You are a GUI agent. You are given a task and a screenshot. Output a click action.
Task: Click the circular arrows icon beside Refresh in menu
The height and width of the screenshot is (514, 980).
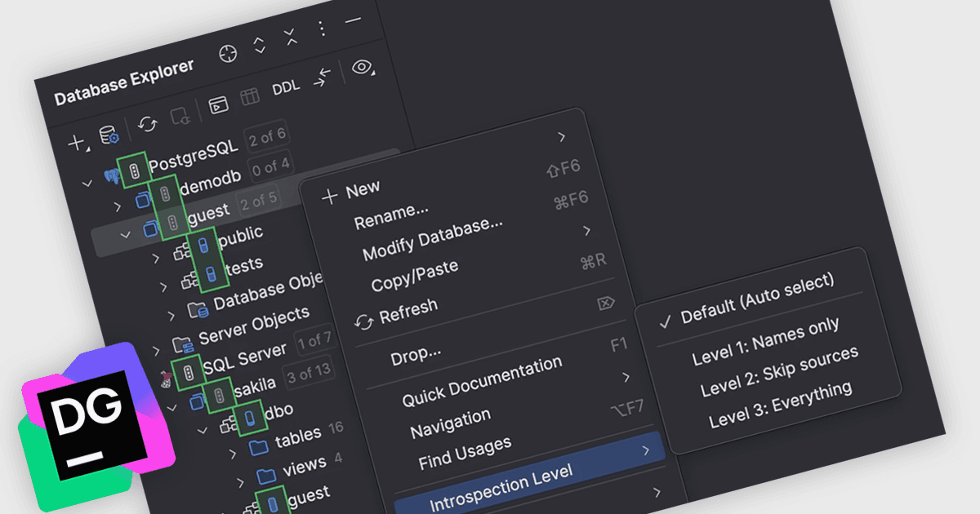(363, 321)
